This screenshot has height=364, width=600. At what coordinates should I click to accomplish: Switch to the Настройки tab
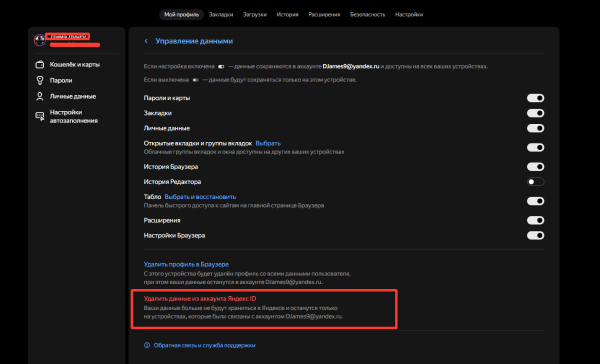click(x=409, y=15)
